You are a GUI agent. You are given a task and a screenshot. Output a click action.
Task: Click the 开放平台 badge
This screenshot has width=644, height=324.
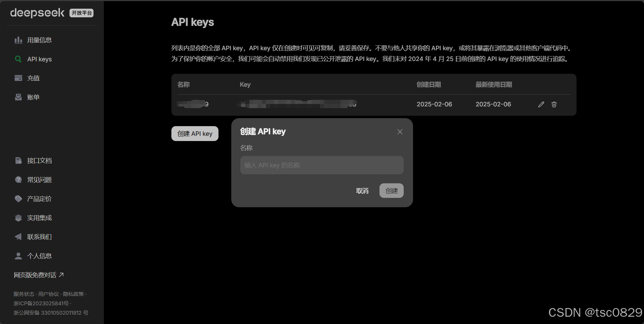click(x=82, y=13)
